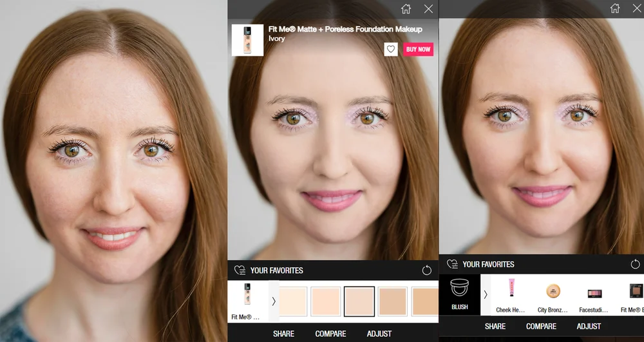Pick the fourth foundation shade swatch
This screenshot has height=342, width=644.
pos(393,301)
